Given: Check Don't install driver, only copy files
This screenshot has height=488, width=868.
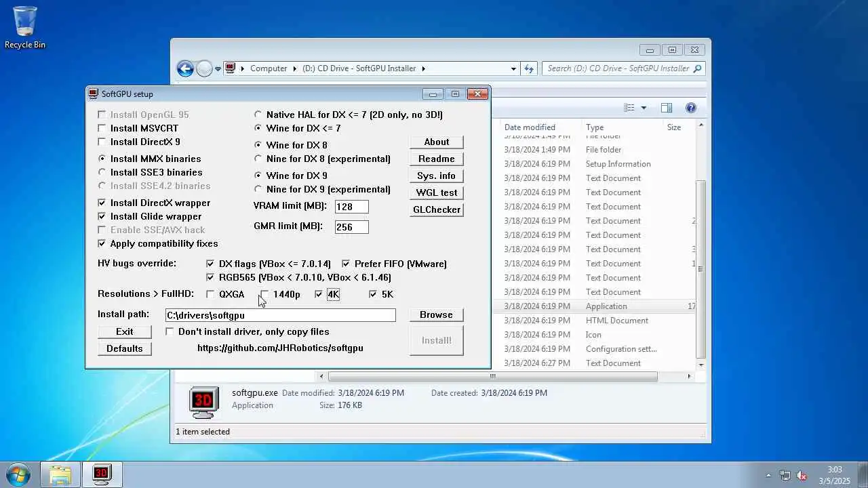Looking at the screenshot, I should (x=170, y=331).
